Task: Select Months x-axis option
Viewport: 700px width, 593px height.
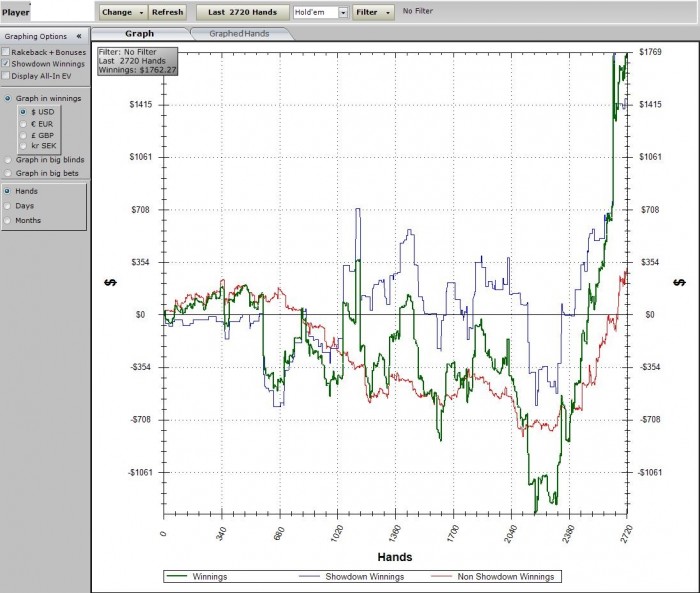Action: point(7,220)
